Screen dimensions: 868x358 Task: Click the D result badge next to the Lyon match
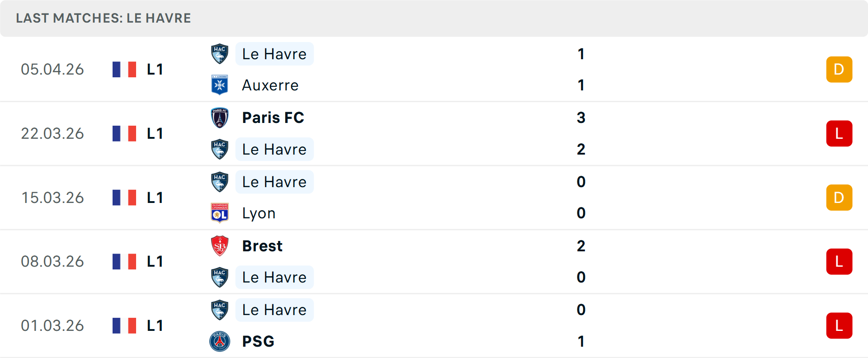tap(839, 197)
